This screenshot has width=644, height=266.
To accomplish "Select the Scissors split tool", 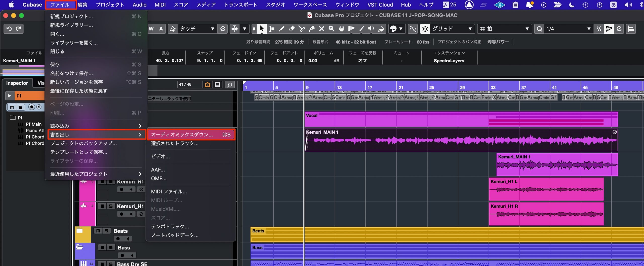I will 301,29.
